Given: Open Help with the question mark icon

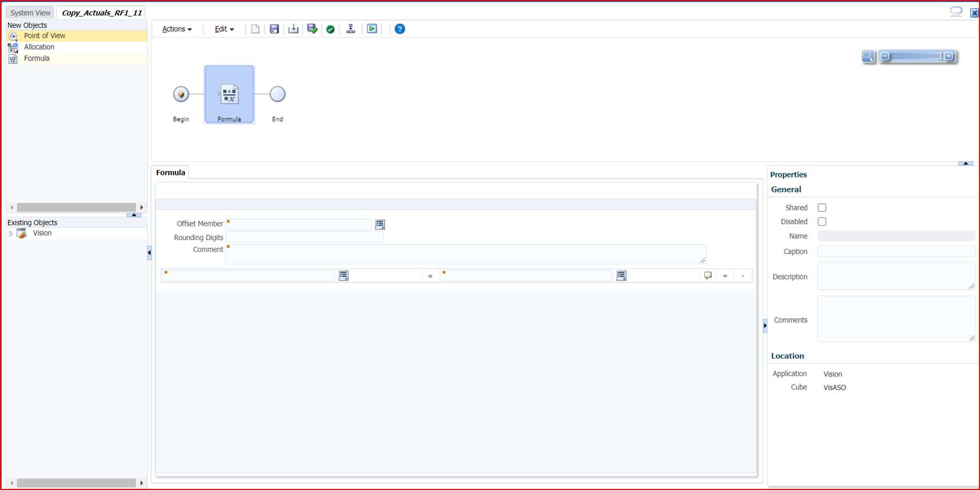Looking at the screenshot, I should 400,29.
